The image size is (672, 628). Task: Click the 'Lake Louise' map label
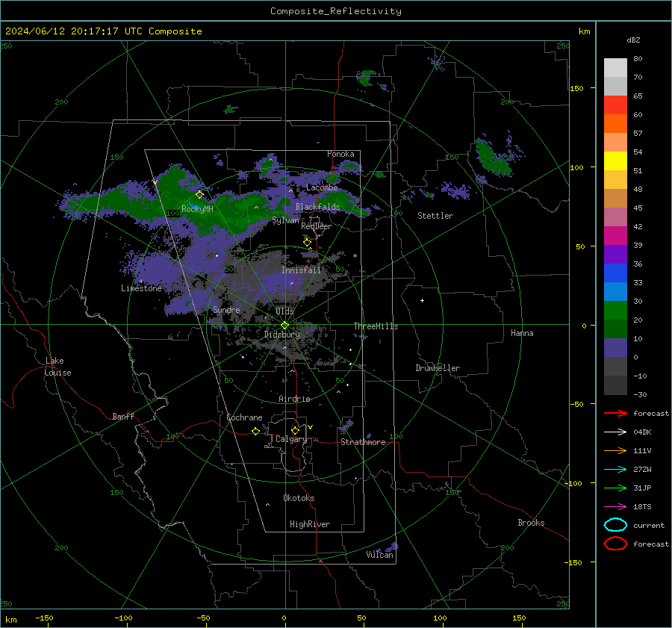tap(57, 367)
